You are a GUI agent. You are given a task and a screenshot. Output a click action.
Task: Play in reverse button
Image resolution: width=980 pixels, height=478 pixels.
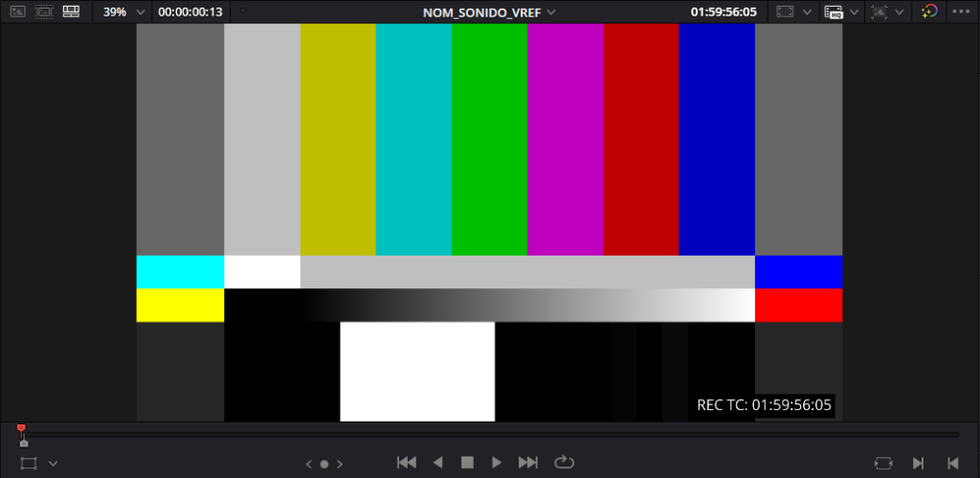438,463
